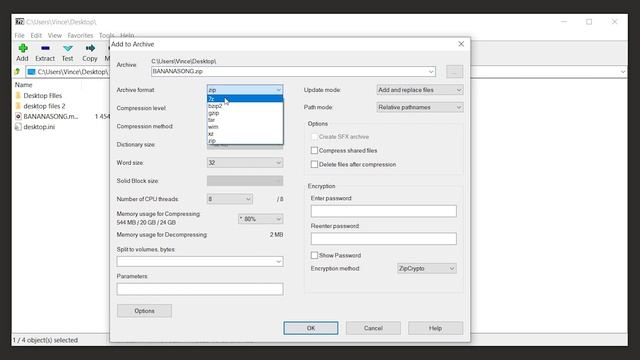Click the Cancel button
The height and width of the screenshot is (360, 640).
pyautogui.click(x=373, y=328)
